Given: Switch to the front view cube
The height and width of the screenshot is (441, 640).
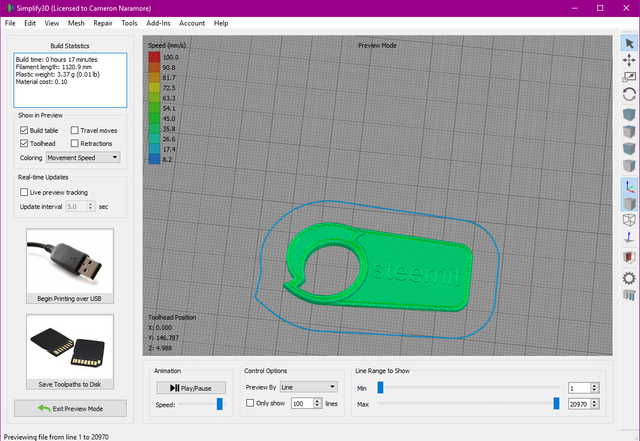Looking at the screenshot, I should (629, 149).
